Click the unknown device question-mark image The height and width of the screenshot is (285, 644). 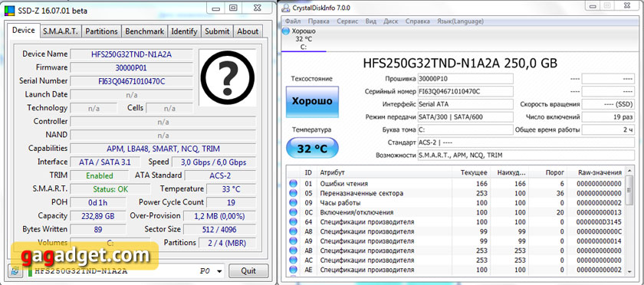pyautogui.click(x=228, y=77)
